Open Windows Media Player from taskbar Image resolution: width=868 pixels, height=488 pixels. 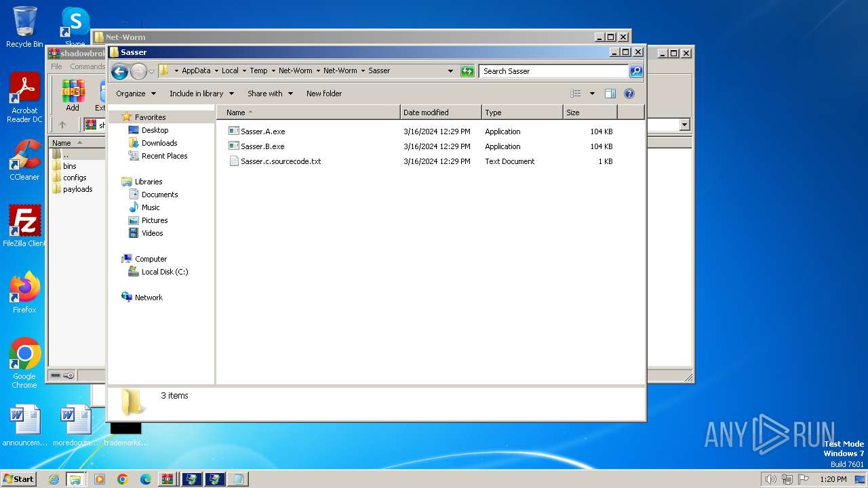pyautogui.click(x=100, y=479)
